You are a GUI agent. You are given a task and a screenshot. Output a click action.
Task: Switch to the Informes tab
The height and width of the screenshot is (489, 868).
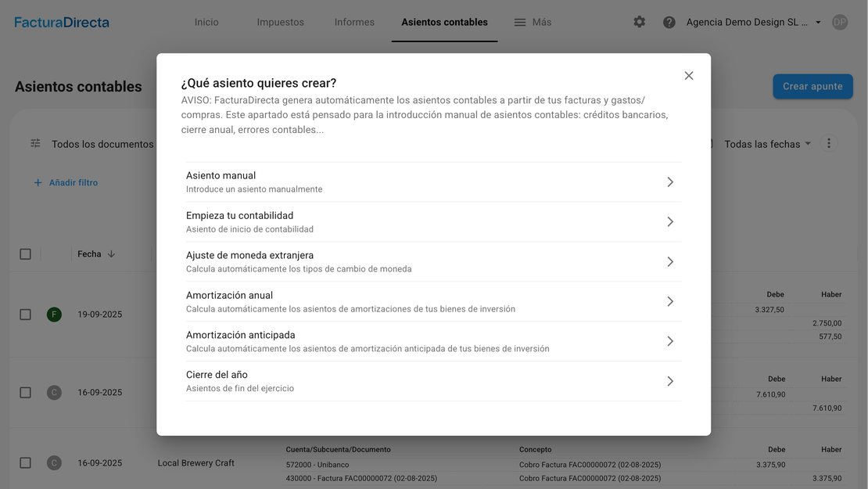(x=354, y=22)
